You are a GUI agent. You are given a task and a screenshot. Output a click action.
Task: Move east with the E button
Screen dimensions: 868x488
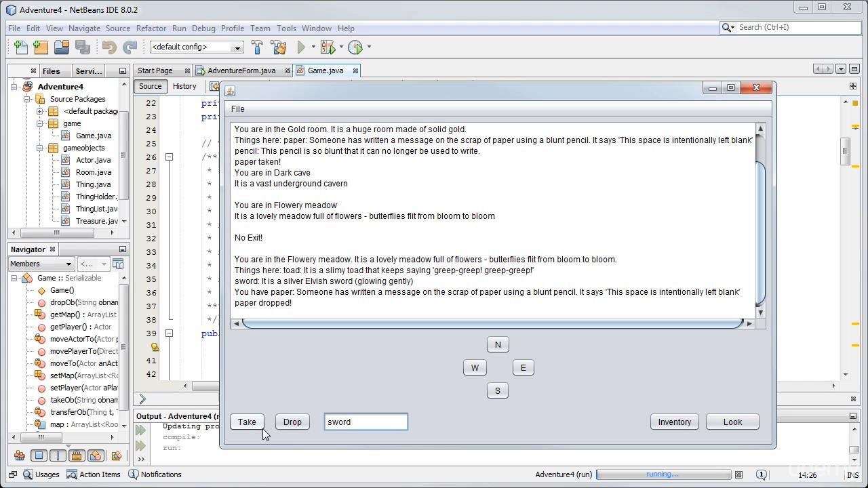pyautogui.click(x=523, y=367)
